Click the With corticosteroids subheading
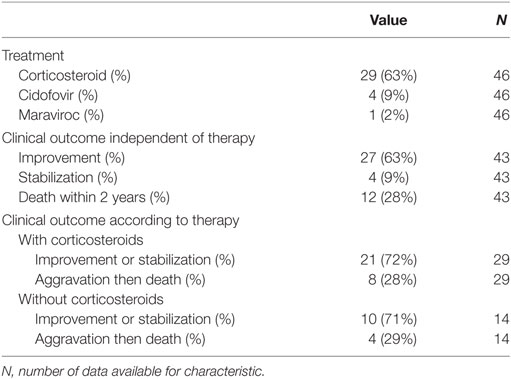Screen dimensions: 511x379 click(81, 240)
